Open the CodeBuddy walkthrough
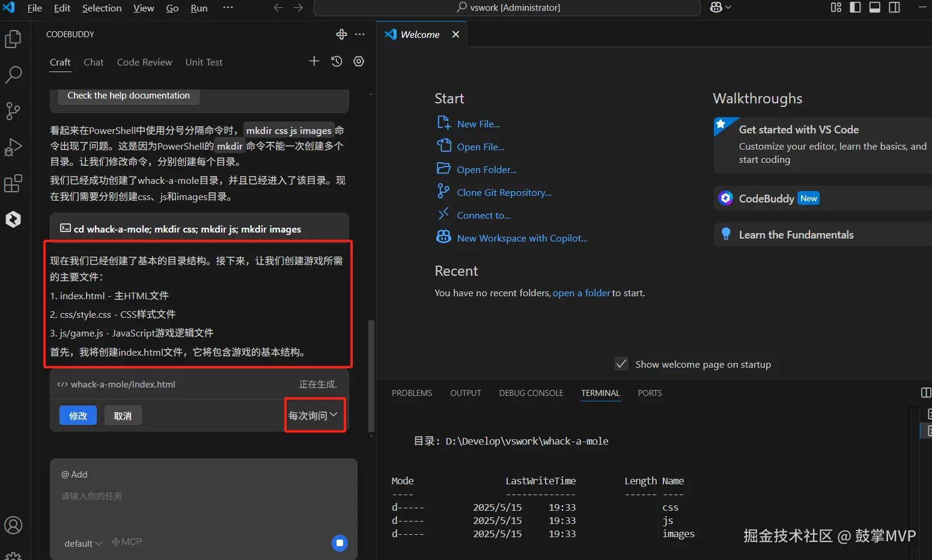The image size is (932, 560). tap(823, 198)
